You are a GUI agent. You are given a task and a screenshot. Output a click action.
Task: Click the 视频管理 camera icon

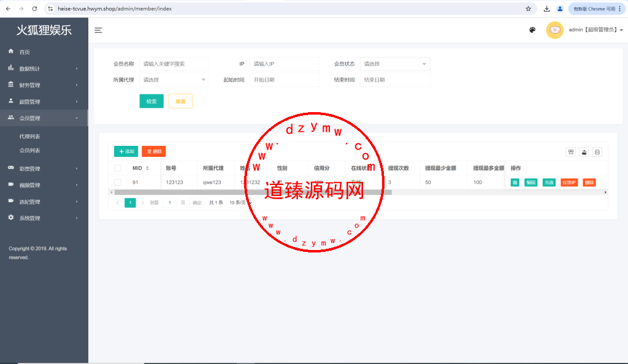pyautogui.click(x=11, y=184)
